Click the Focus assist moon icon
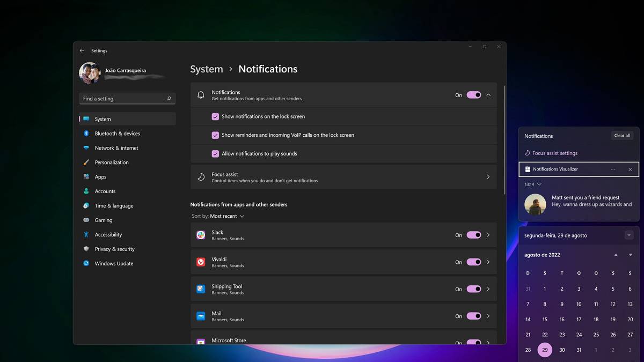 [201, 177]
